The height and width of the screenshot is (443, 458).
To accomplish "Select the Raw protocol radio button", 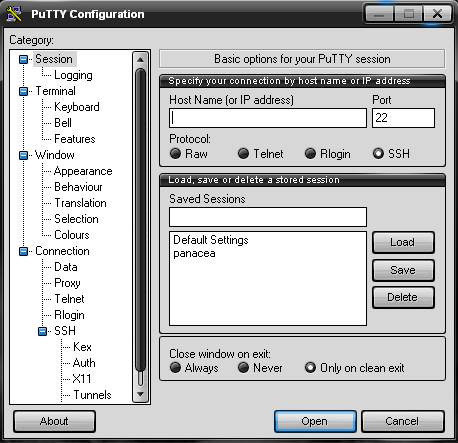I will 175,154.
